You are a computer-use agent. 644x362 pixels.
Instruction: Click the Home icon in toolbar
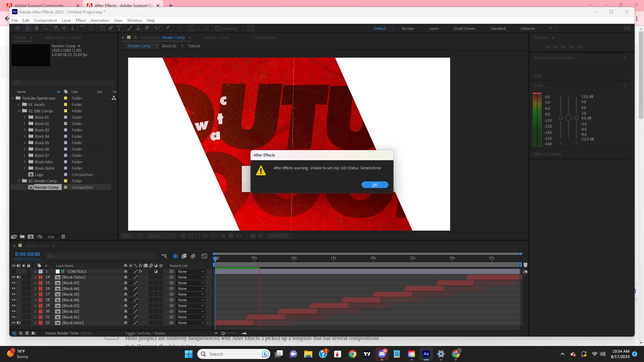click(17, 28)
